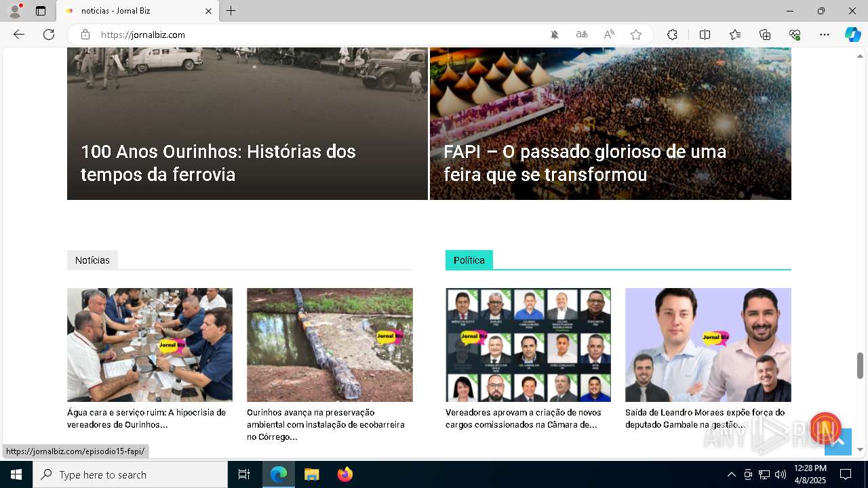Open the translate page icon
This screenshot has height=488, width=868.
coord(582,35)
